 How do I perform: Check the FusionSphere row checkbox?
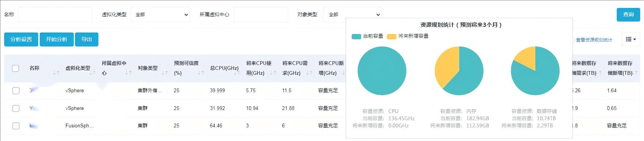16,126
